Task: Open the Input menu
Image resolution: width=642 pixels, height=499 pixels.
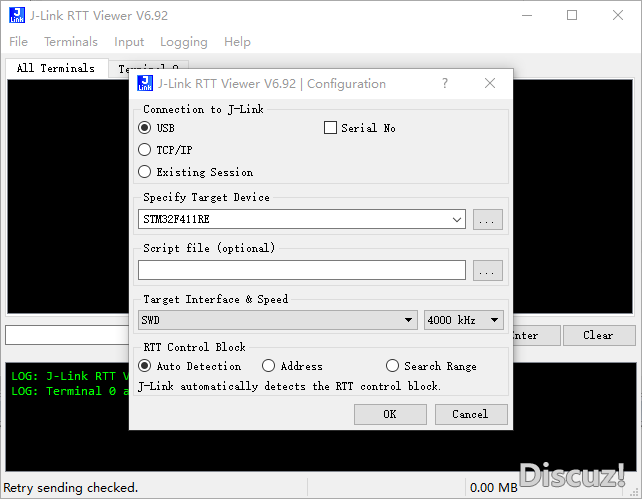Action: [129, 42]
